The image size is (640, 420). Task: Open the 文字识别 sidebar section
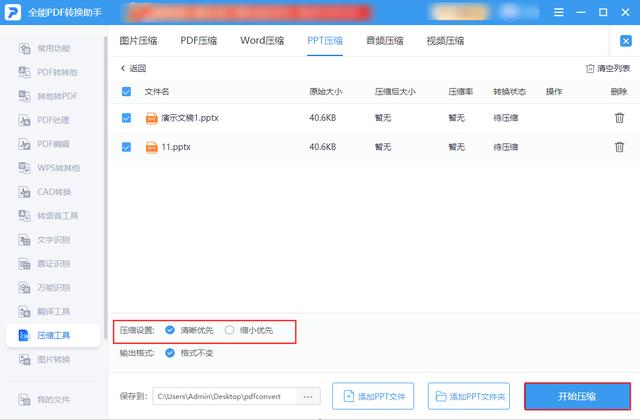(x=45, y=240)
